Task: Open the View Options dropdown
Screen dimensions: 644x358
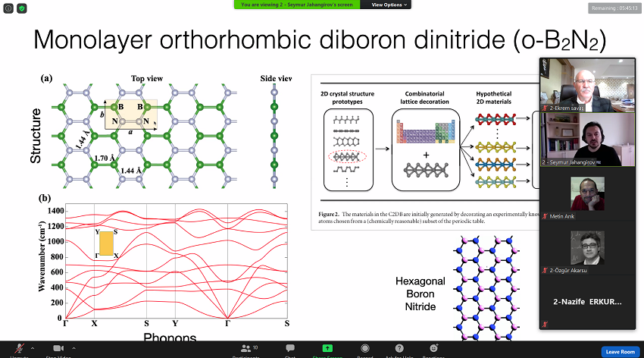Action: pos(390,5)
